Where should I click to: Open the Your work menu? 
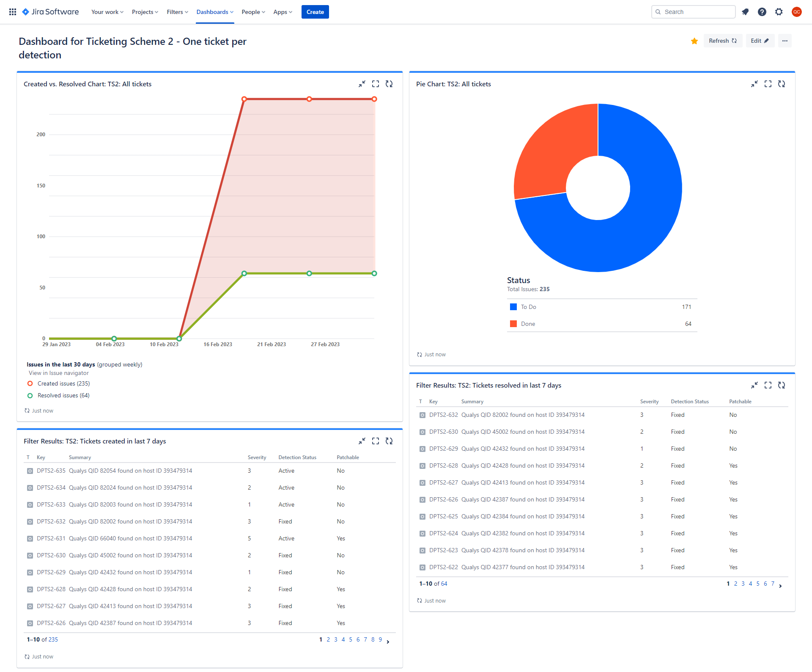[x=107, y=12]
